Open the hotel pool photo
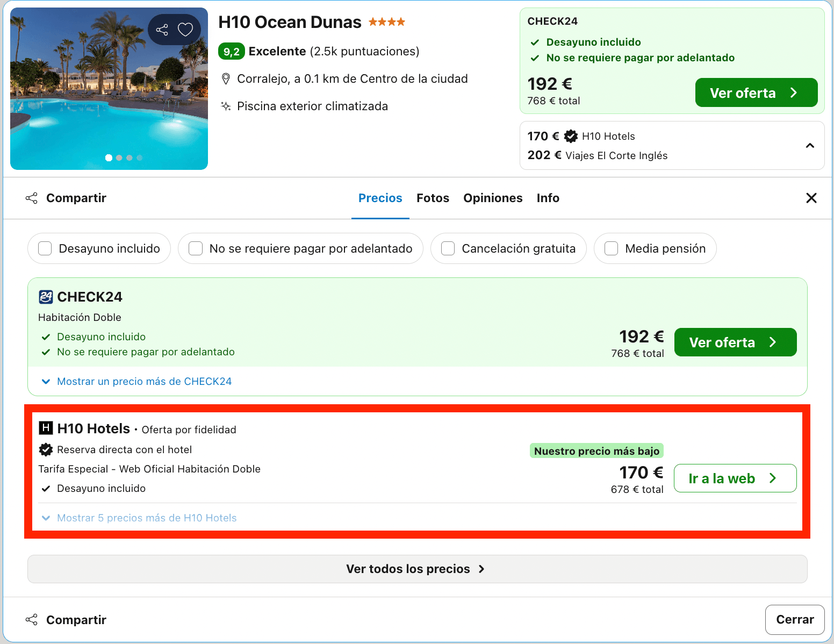This screenshot has height=644, width=834. point(109,89)
